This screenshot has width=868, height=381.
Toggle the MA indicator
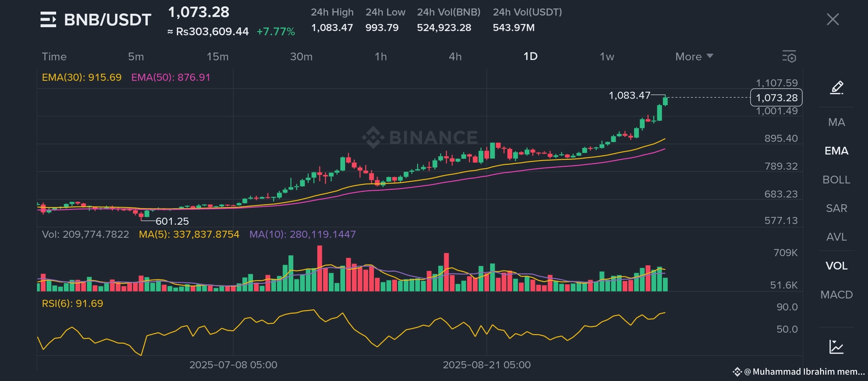coord(837,122)
